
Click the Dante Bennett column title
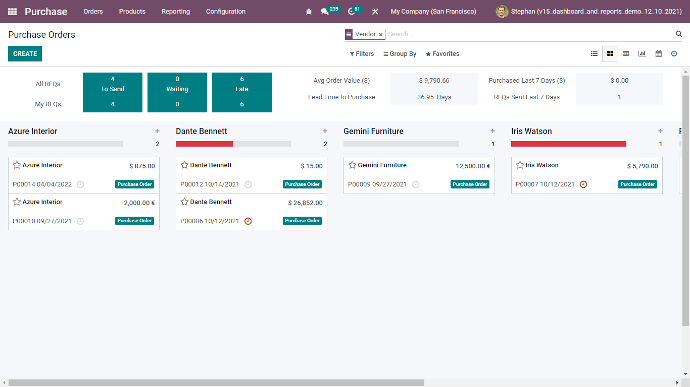click(x=201, y=131)
